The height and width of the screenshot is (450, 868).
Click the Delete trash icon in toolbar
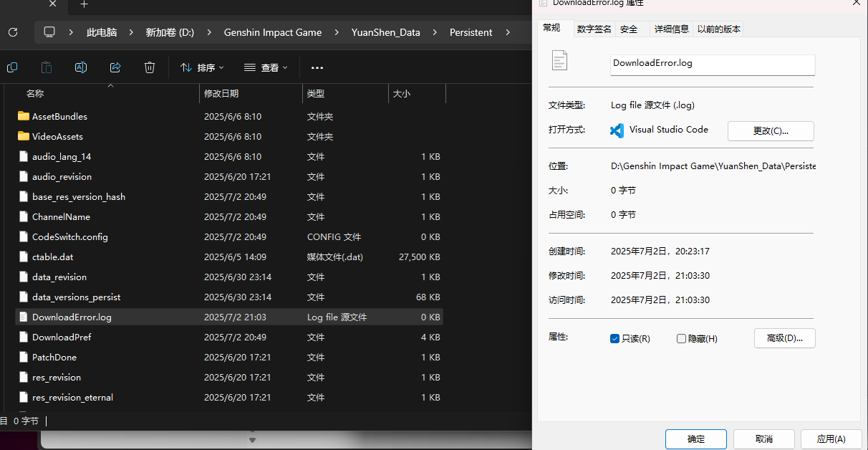point(150,67)
